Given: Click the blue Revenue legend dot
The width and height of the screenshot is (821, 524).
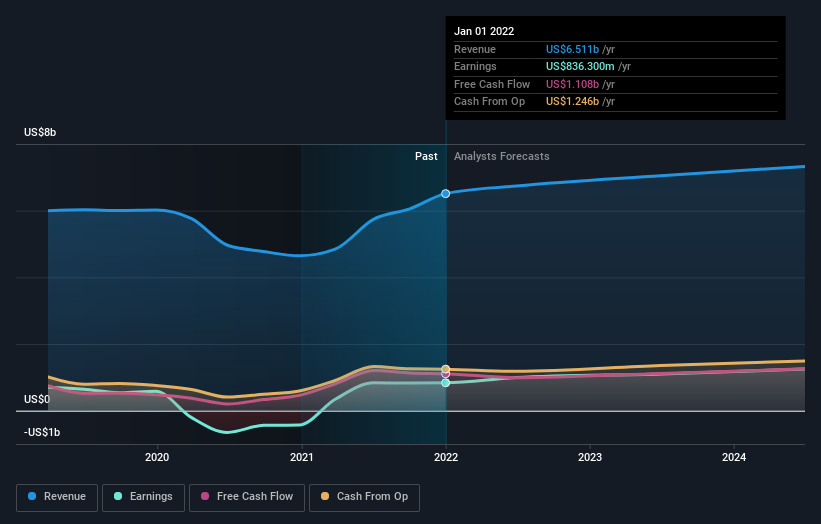Looking at the screenshot, I should [32, 496].
